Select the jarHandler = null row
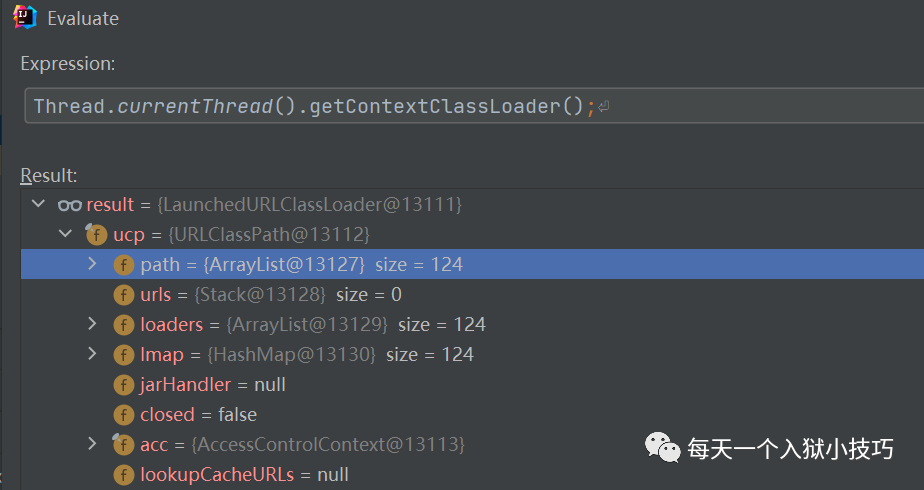Viewport: 924px width, 490px height. tap(472, 385)
